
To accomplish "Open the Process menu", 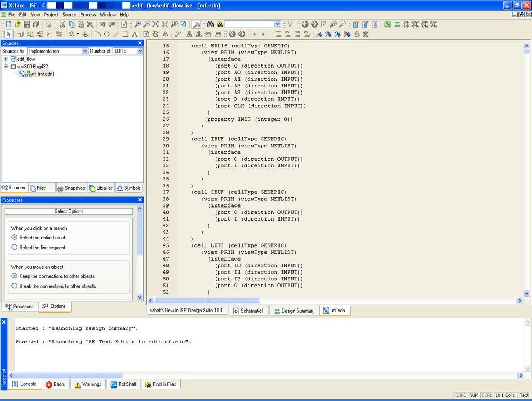I will (x=87, y=15).
